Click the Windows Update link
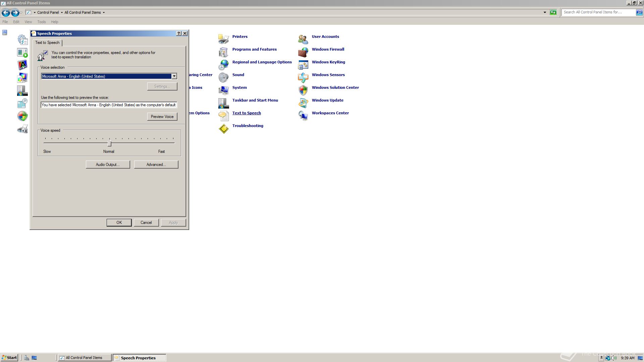644x362 pixels. 328,100
